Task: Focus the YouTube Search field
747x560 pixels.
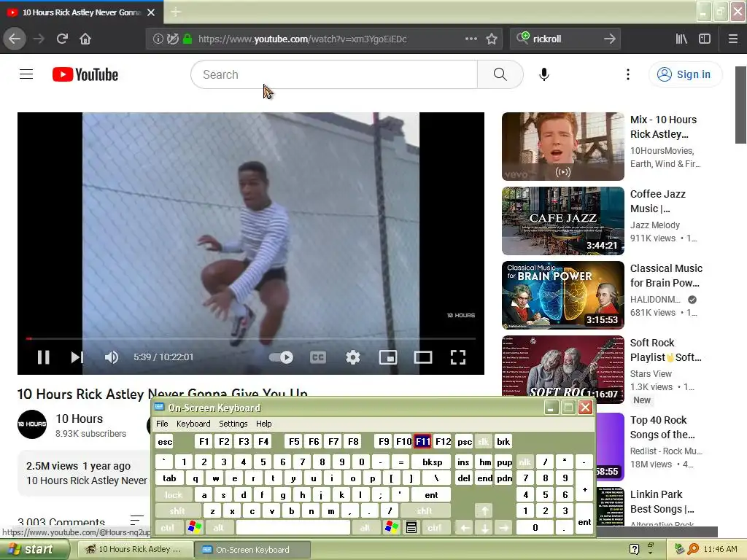Action: coord(334,74)
